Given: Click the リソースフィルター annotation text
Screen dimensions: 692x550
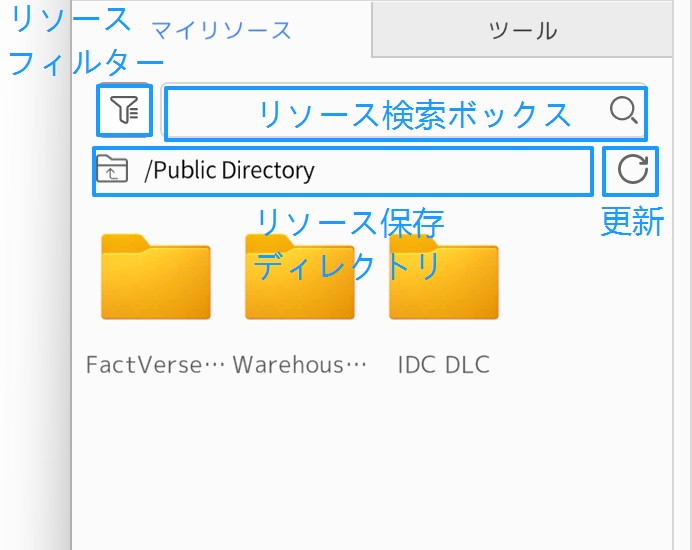Looking at the screenshot, I should [70, 42].
